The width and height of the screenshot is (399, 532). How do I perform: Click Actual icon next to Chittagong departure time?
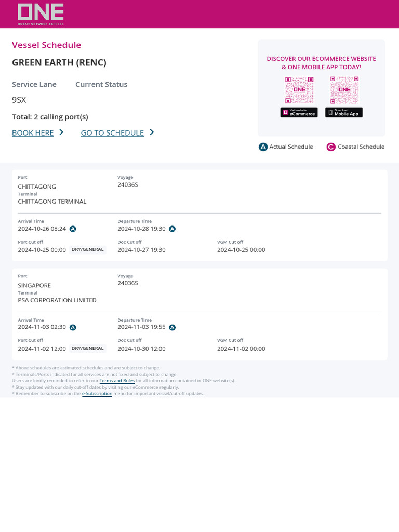[172, 229]
